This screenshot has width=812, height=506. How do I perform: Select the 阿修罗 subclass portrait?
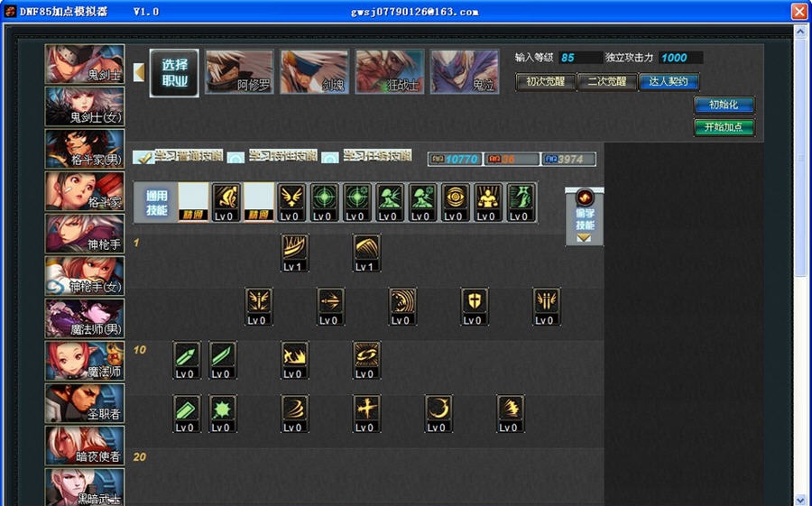pyautogui.click(x=239, y=71)
